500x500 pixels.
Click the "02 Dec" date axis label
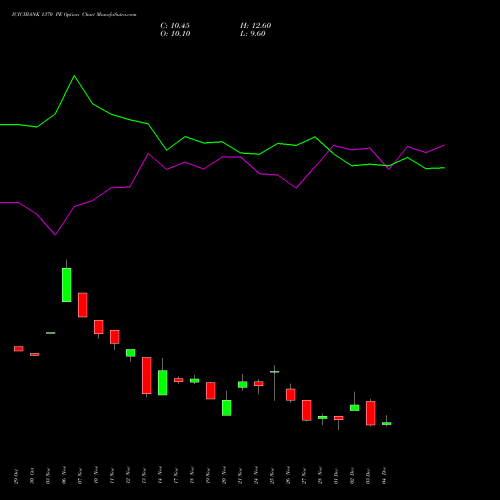[x=352, y=476]
